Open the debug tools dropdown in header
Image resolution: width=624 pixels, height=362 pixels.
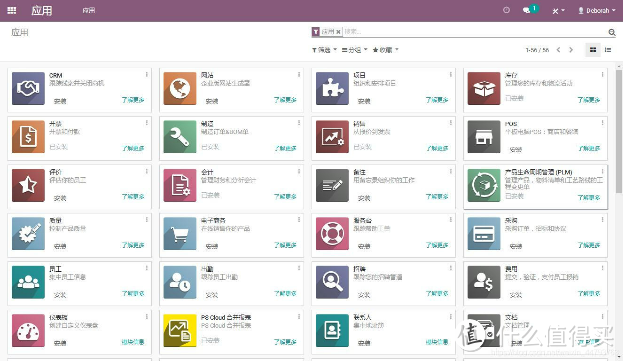coord(558,11)
